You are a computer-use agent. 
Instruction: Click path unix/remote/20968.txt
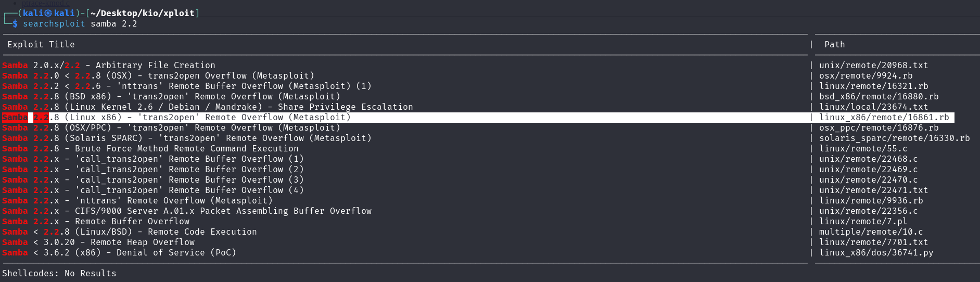pyautogui.click(x=873, y=66)
